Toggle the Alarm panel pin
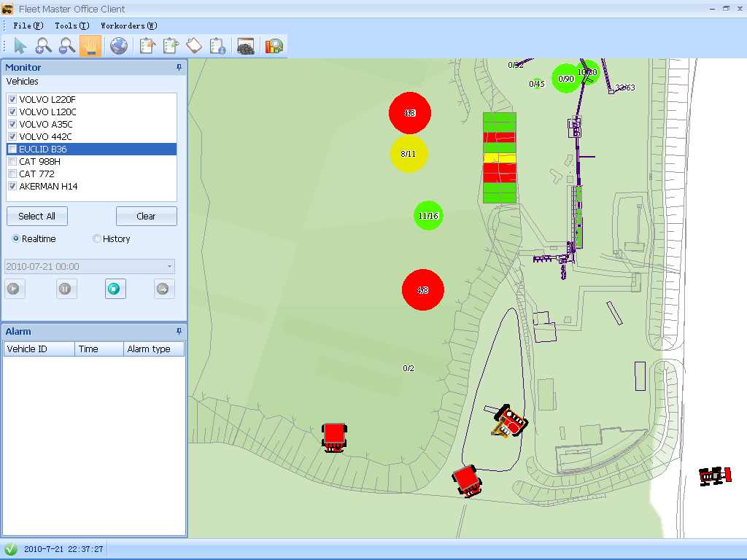This screenshot has height=560, width=747. click(179, 331)
